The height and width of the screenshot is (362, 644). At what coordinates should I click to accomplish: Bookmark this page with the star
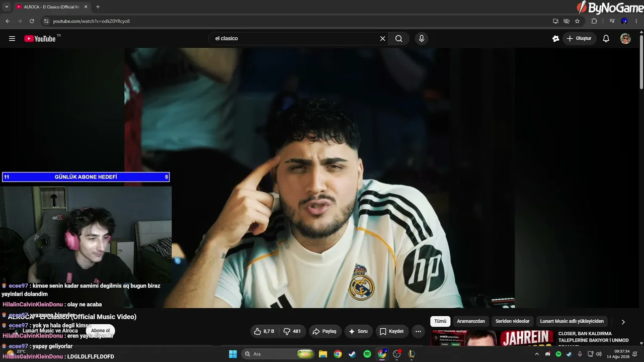(577, 21)
